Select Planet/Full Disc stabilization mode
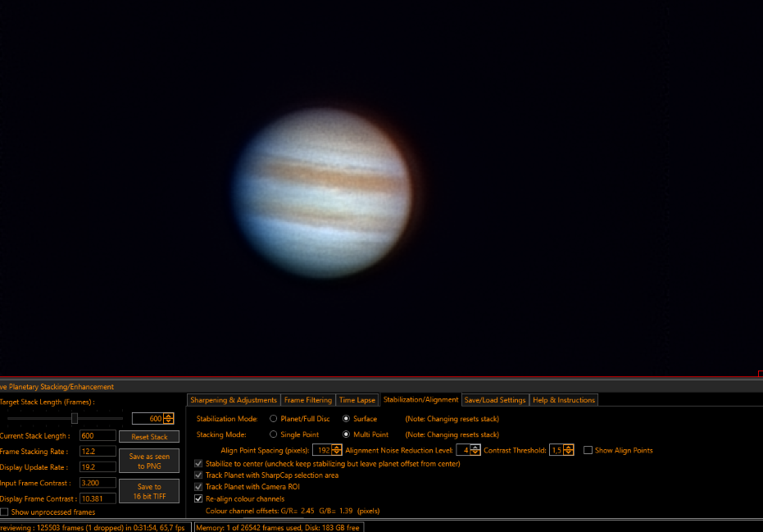Screen dimensions: 763x532 pos(274,419)
